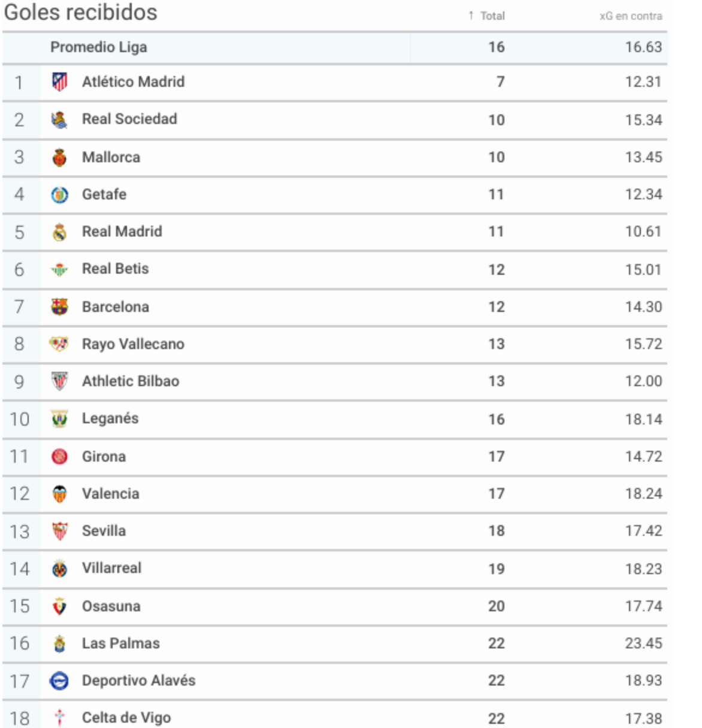Open the Rayo Vallecano team link

point(133,344)
